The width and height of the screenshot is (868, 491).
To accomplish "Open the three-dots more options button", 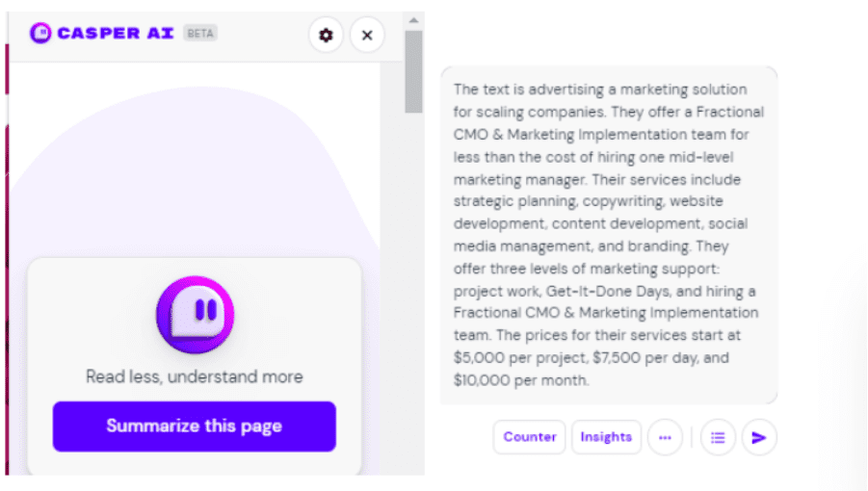I will click(x=665, y=437).
